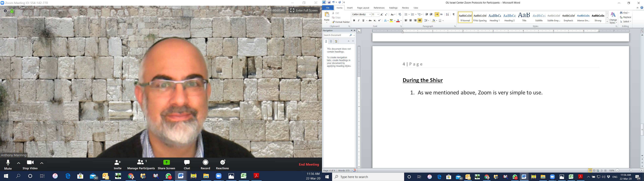Click the Invite participants icon

[x=118, y=163]
